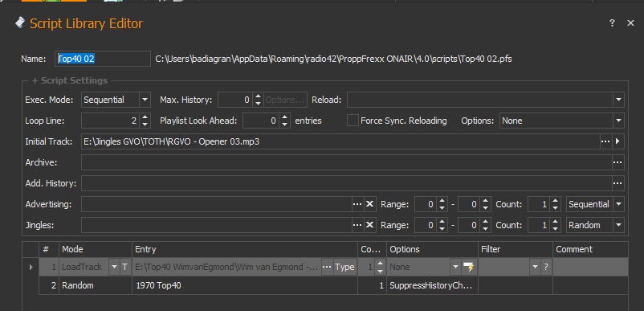Increase Advertising Count value

[556, 201]
